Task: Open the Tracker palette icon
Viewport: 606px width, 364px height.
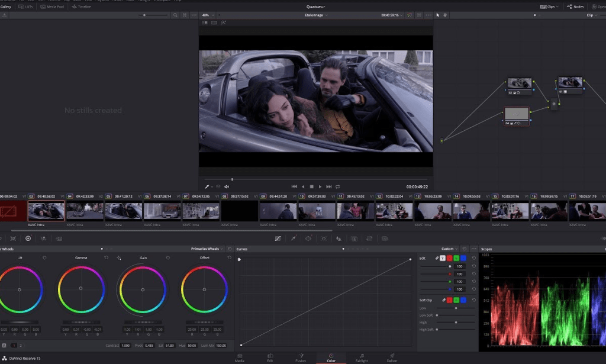Action: pyautogui.click(x=324, y=239)
